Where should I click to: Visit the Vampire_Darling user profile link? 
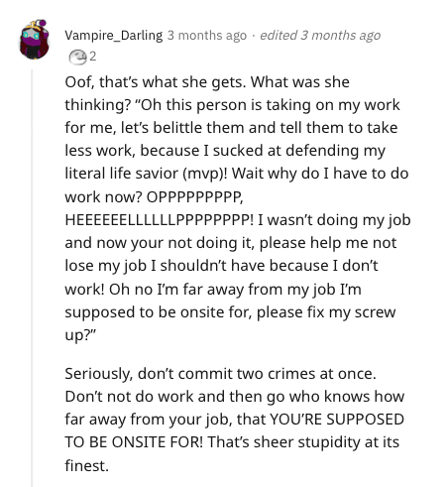[114, 35]
